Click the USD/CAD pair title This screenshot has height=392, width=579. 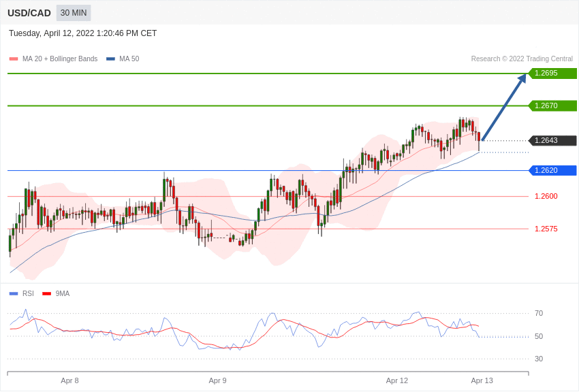(29, 14)
